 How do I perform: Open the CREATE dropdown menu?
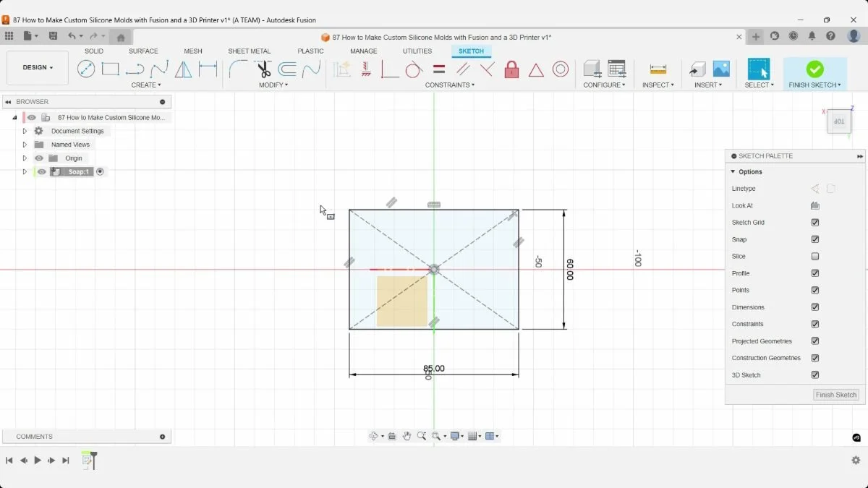tap(147, 85)
